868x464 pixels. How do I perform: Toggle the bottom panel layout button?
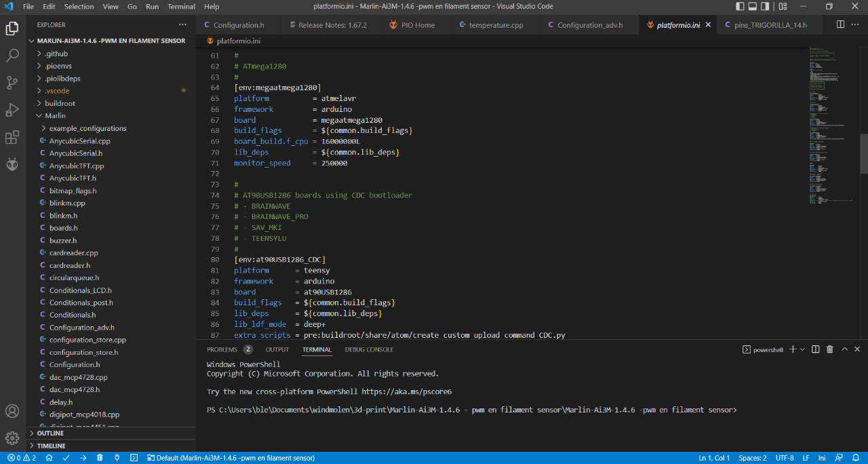click(753, 6)
